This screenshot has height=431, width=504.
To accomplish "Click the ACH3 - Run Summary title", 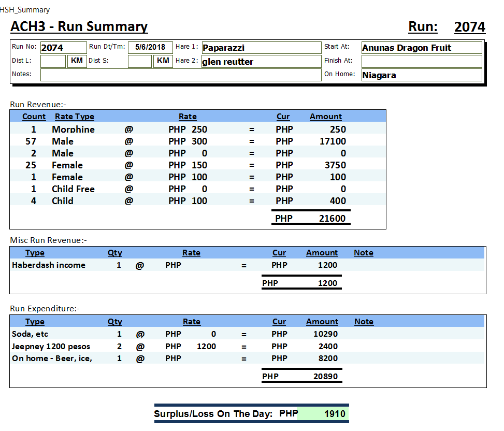I will (x=79, y=27).
